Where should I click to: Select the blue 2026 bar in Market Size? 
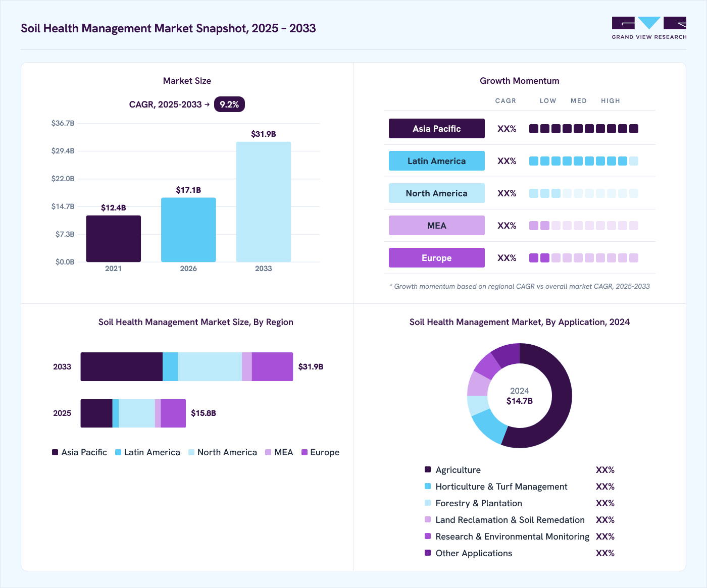pos(188,230)
